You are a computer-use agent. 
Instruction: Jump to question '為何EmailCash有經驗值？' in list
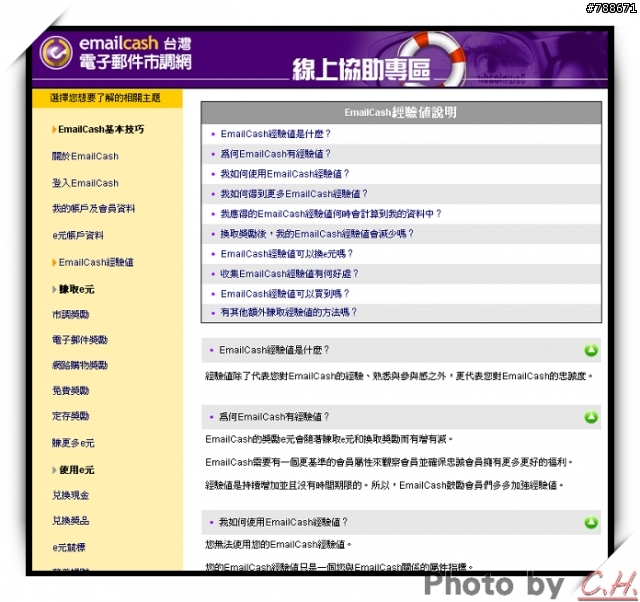tap(276, 154)
